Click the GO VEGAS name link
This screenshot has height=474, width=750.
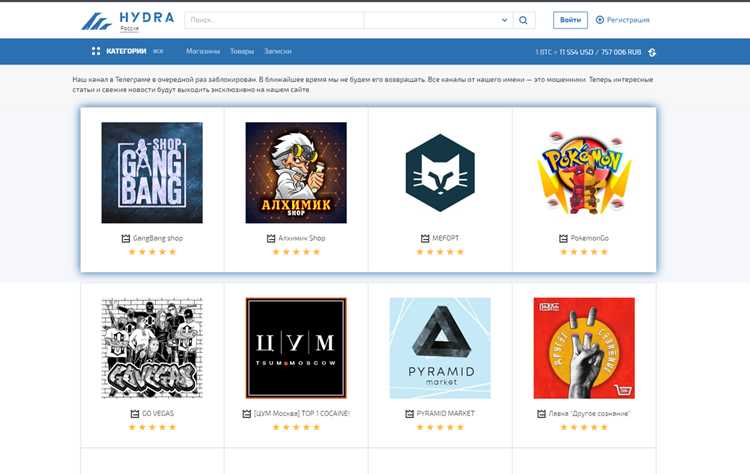click(158, 414)
